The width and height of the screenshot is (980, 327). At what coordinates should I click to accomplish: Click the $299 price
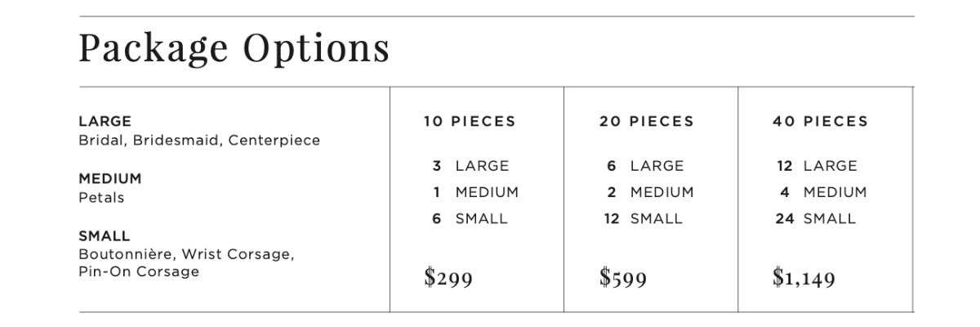tap(448, 278)
